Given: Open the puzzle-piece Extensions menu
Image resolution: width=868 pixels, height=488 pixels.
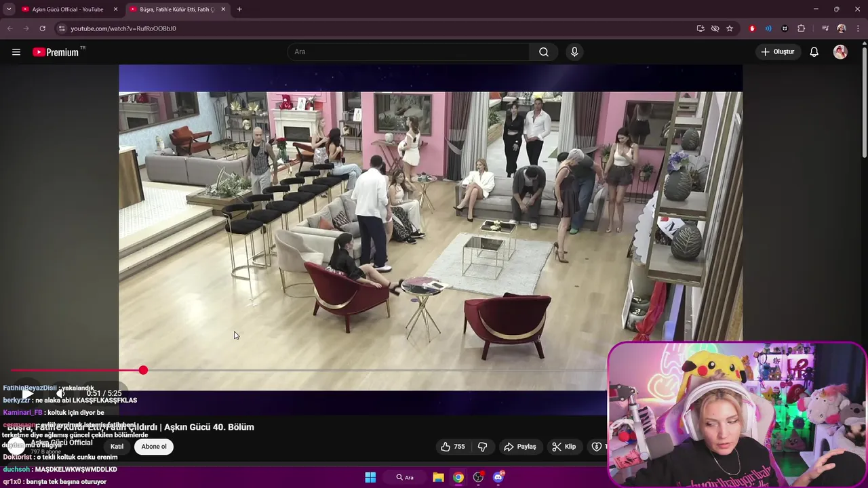Looking at the screenshot, I should tap(802, 28).
